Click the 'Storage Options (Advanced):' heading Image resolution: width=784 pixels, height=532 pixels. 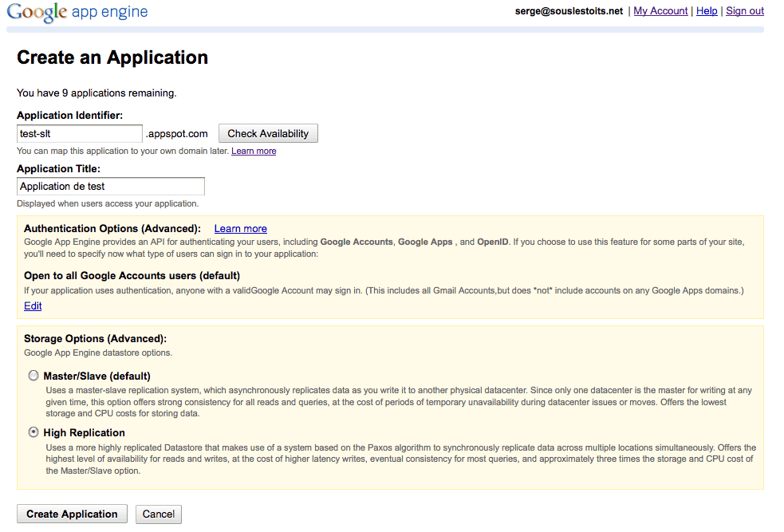(x=96, y=338)
